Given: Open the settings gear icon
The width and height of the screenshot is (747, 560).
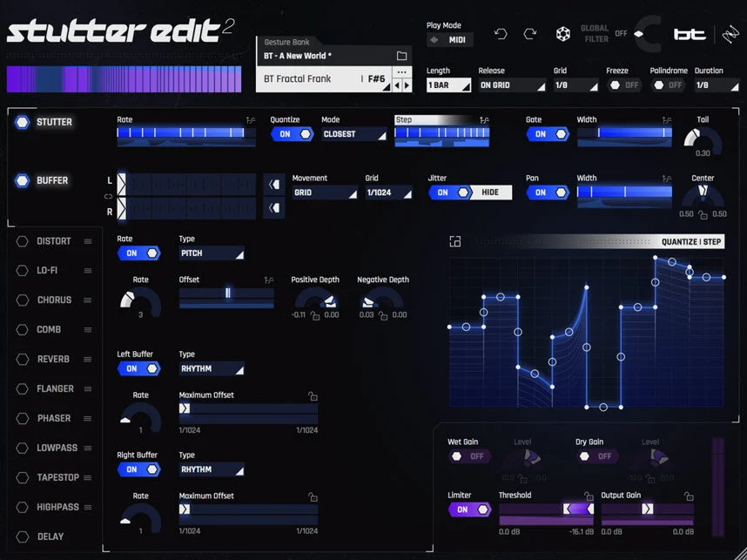Looking at the screenshot, I should pos(562,33).
